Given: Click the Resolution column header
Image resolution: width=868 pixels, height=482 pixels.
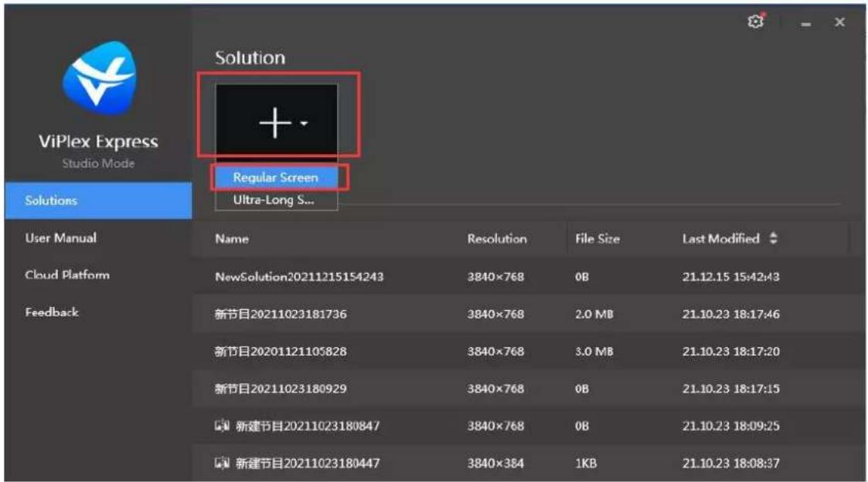Looking at the screenshot, I should coord(497,239).
